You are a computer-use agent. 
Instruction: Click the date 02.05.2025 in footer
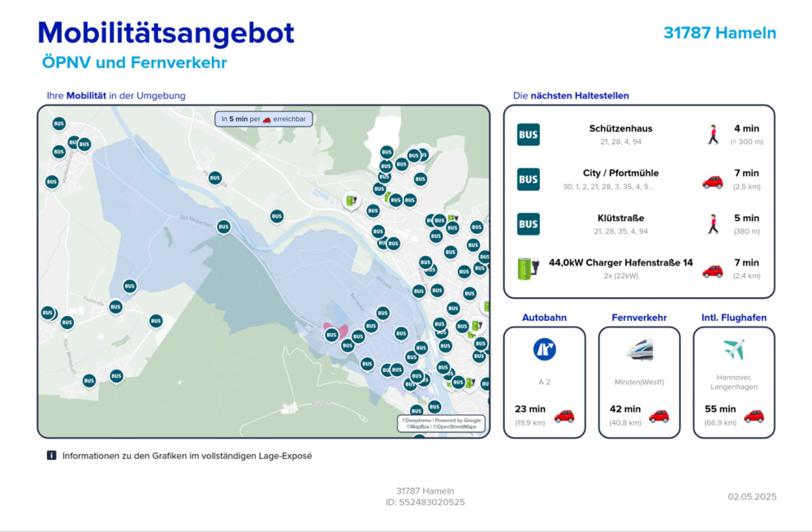tap(752, 496)
